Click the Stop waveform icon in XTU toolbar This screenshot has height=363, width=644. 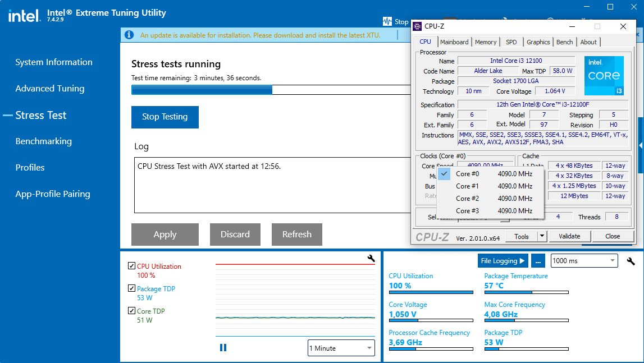click(x=387, y=21)
